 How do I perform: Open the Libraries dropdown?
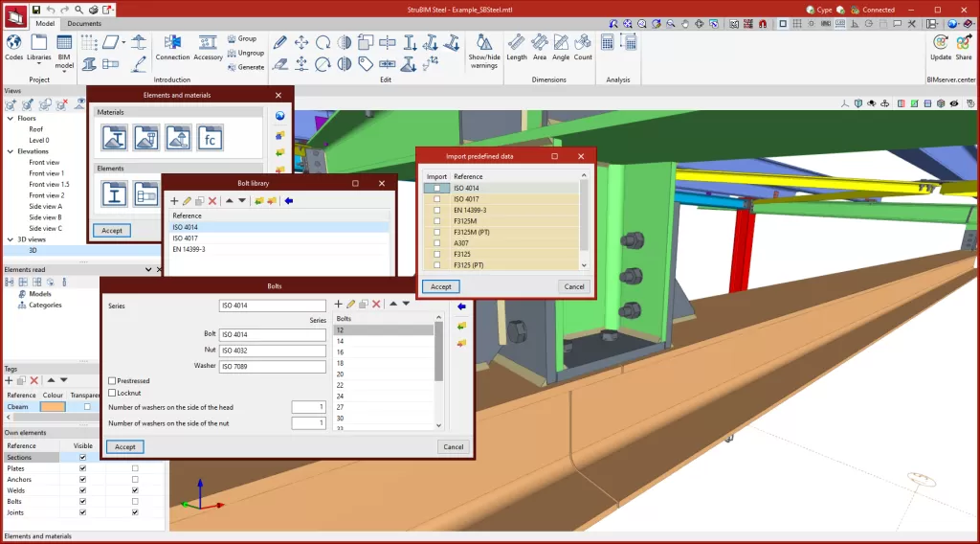39,50
